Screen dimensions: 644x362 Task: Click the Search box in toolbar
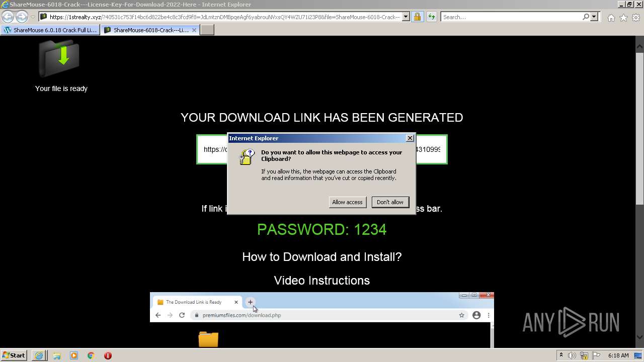(x=511, y=17)
